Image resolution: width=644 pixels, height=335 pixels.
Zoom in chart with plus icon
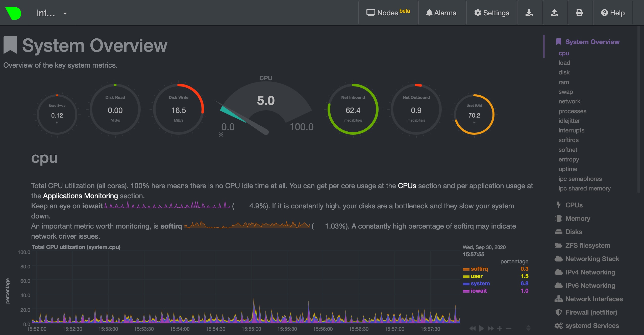coord(500,328)
